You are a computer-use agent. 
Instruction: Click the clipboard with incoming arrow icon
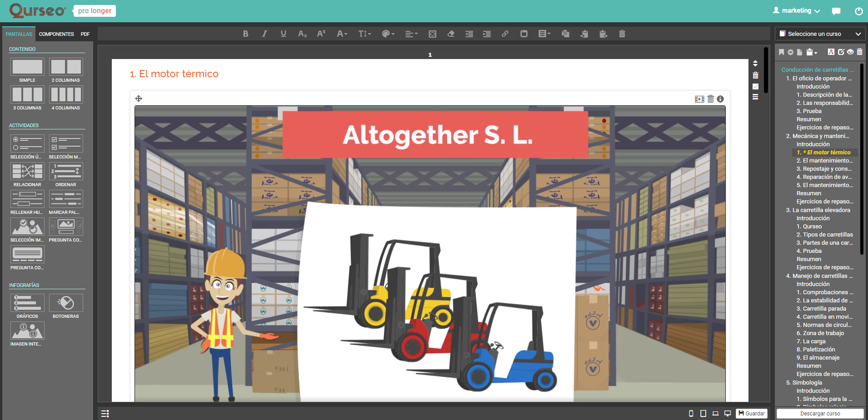[x=584, y=34]
